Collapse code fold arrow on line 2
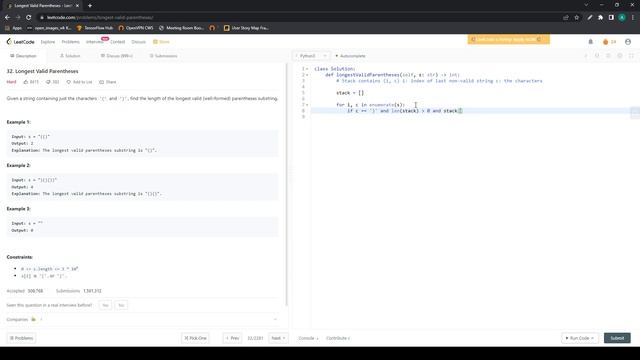Screen dimensions: 640x360 [x=307, y=75]
